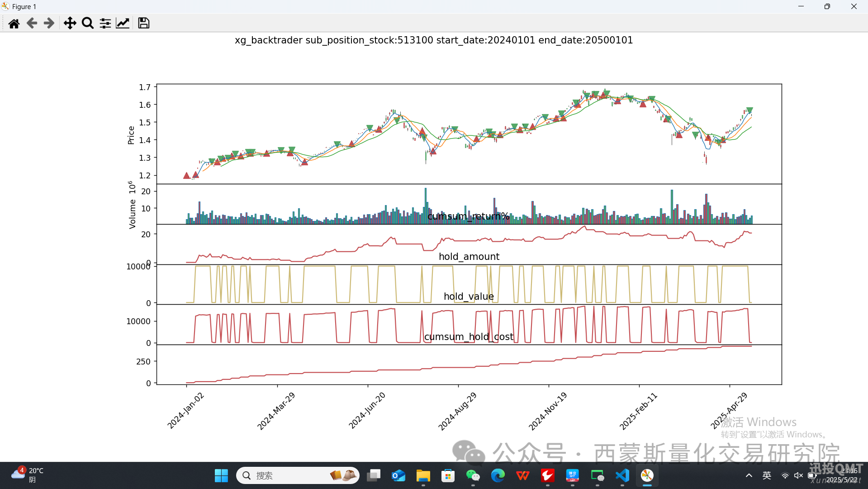Click the 2024-Aug-29 date tick label
Viewport: 868px width, 489px height.
(457, 411)
